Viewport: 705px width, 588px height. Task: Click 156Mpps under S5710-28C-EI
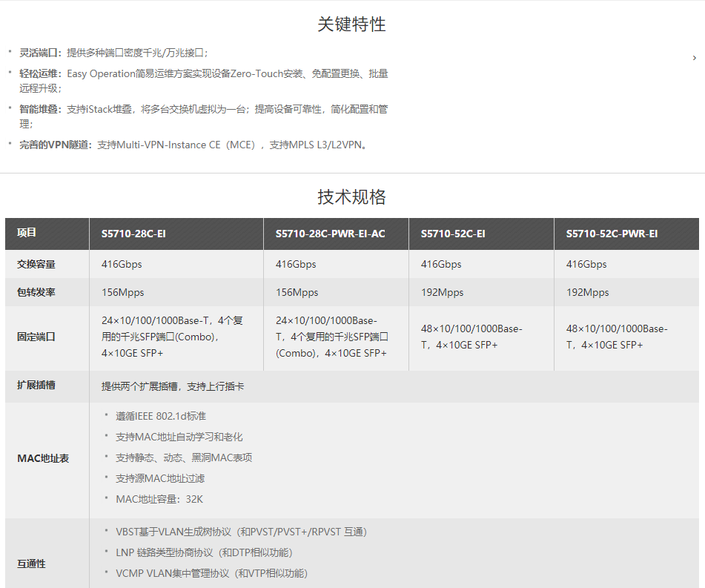point(123,292)
